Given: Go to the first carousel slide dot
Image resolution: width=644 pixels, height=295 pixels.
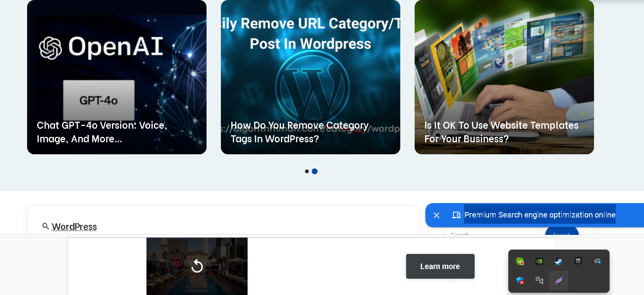Looking at the screenshot, I should pos(307,171).
